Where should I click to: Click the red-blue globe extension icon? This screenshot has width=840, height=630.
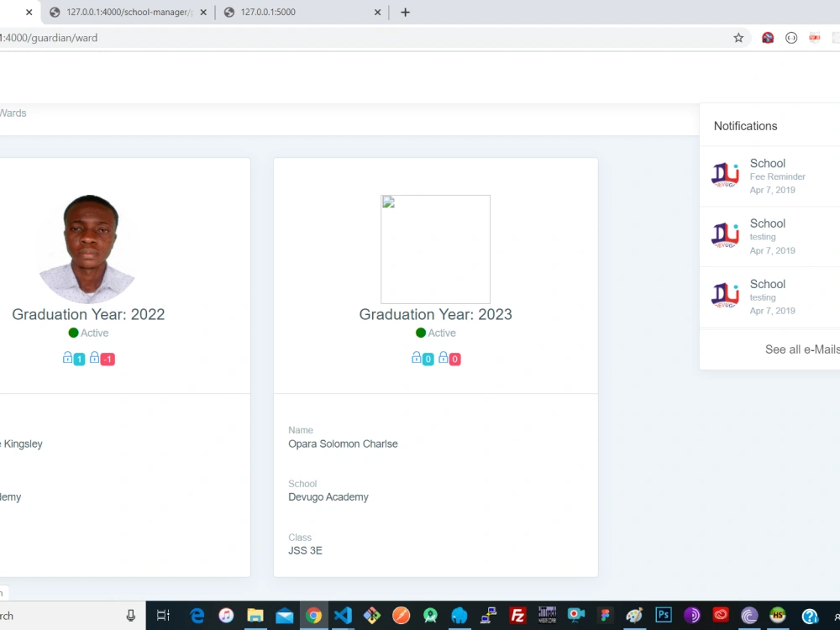coord(768,38)
